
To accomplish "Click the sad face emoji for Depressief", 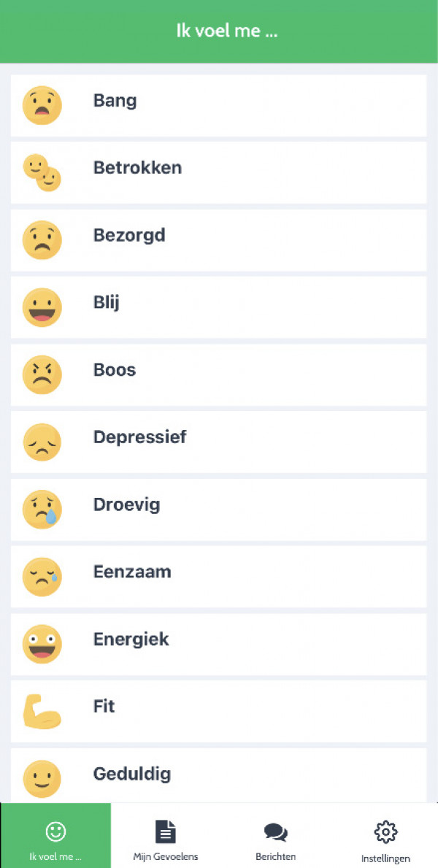I will (x=42, y=442).
